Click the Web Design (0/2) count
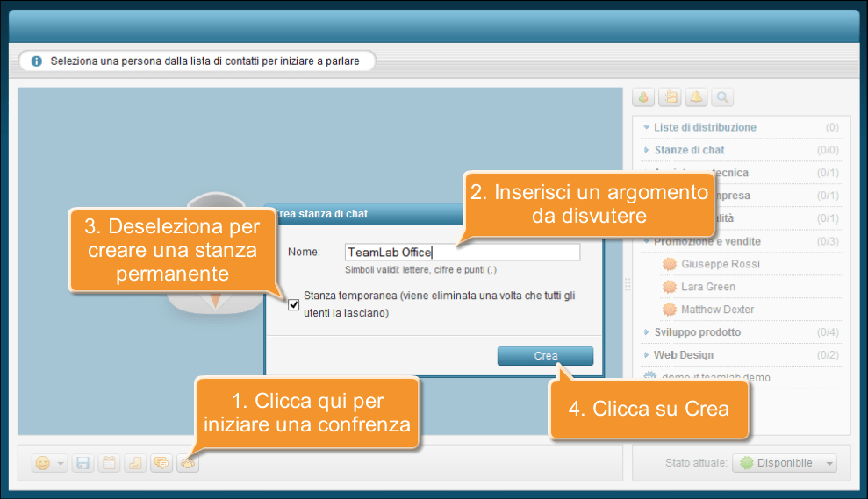Screen dimensions: 868x499 (828, 354)
